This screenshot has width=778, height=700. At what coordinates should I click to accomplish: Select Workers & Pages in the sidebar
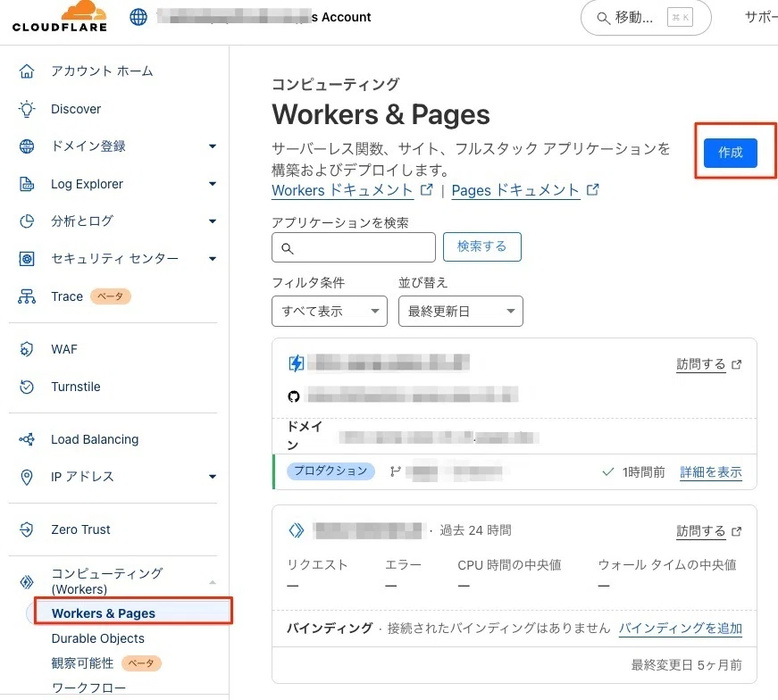[x=104, y=613]
